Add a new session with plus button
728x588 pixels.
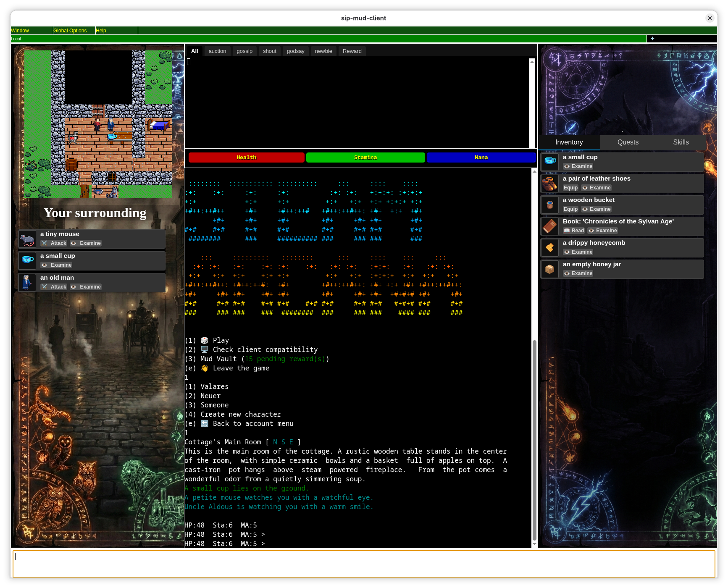(x=652, y=39)
